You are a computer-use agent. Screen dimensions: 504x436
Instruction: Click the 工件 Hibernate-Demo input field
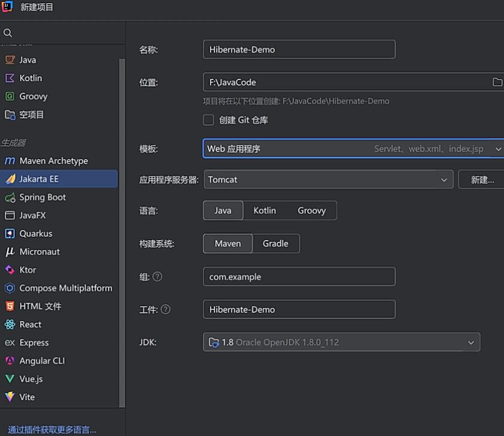click(299, 310)
